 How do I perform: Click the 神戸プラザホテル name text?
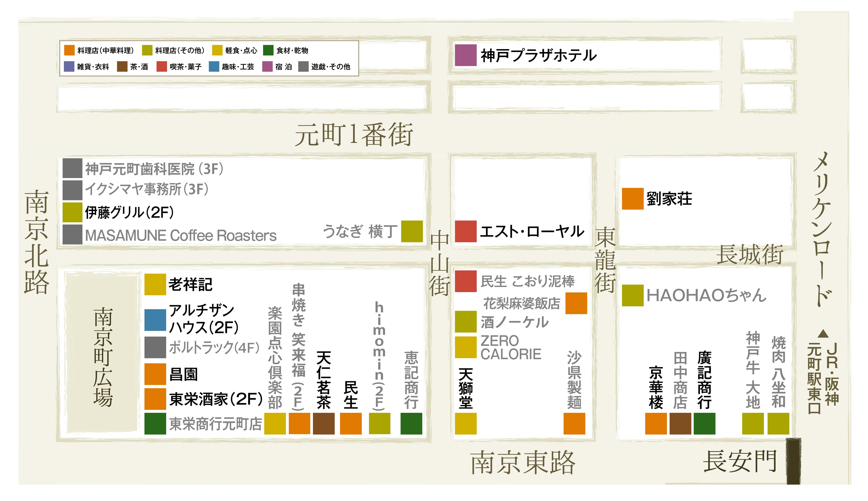tap(538, 55)
